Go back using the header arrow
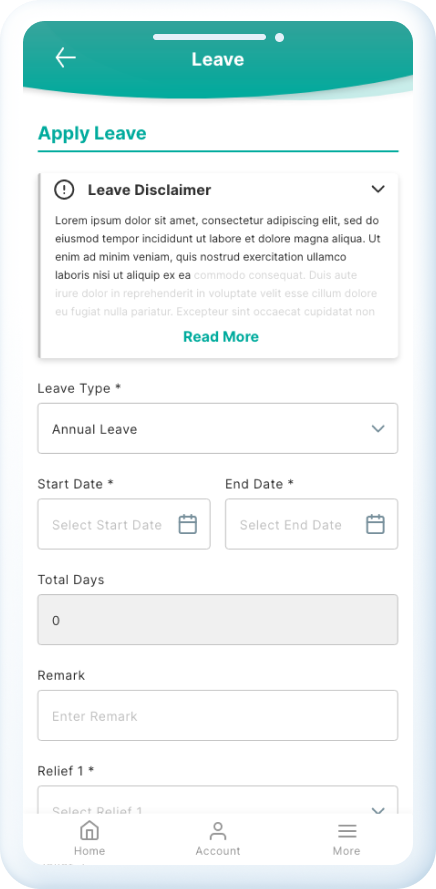Viewport: 436px width, 889px height. click(x=65, y=58)
